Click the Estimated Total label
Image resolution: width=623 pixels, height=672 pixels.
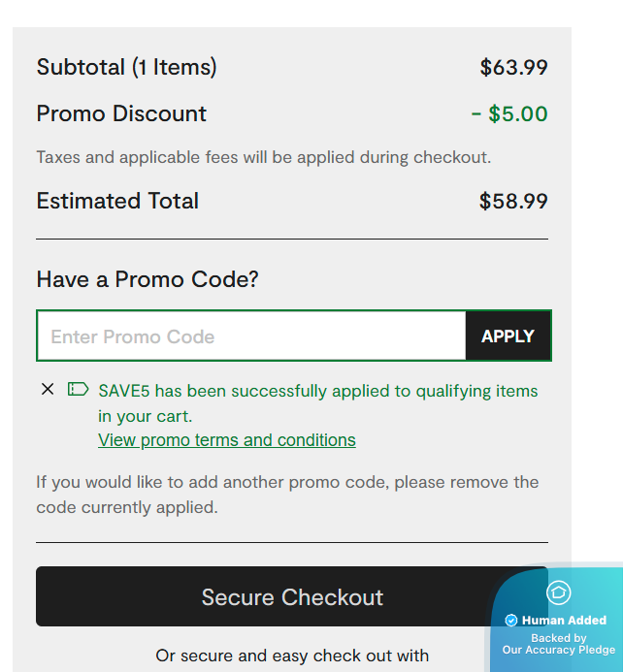117,202
